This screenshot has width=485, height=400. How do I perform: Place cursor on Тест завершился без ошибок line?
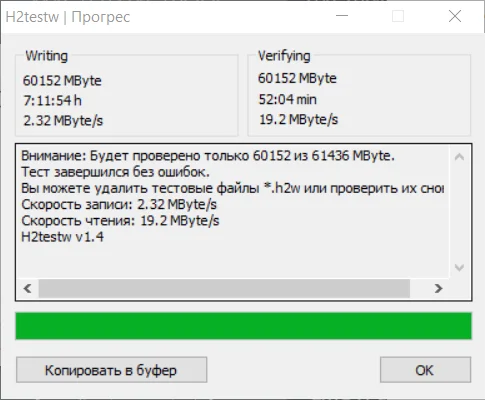pos(116,172)
